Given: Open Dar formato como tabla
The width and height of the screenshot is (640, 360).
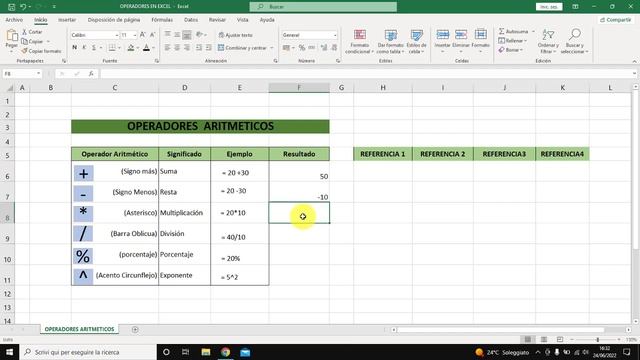Looking at the screenshot, I should (x=391, y=42).
